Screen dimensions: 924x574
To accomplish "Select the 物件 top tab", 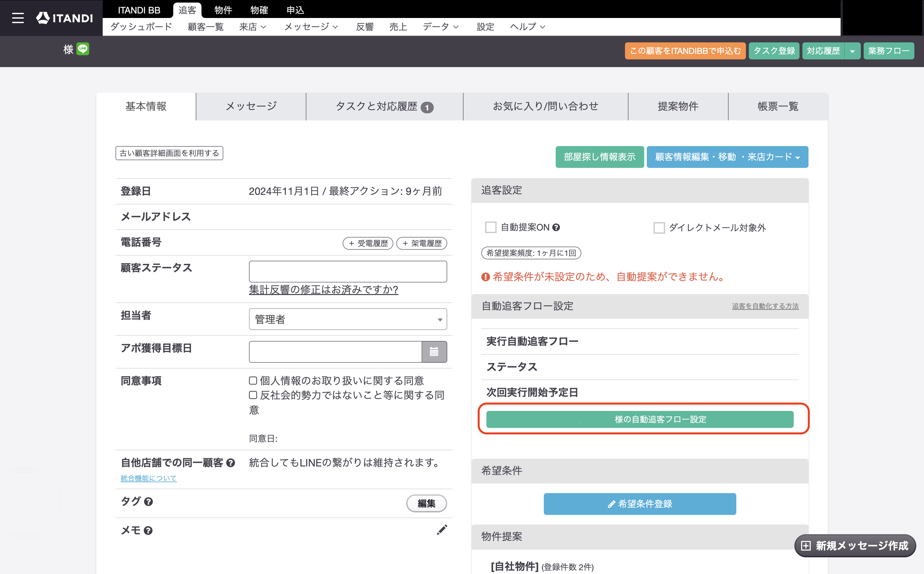I will pyautogui.click(x=223, y=10).
